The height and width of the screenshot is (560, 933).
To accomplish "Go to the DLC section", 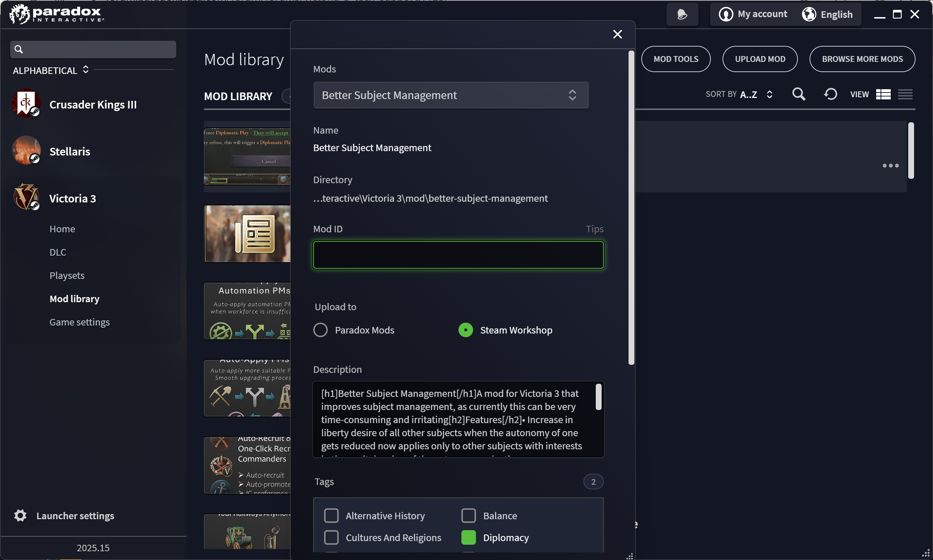I will (58, 252).
